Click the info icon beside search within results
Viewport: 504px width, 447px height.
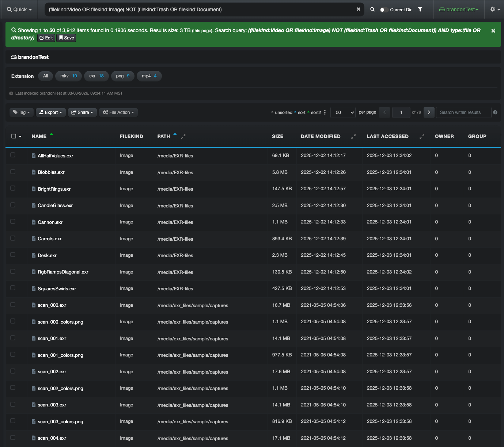pyautogui.click(x=495, y=112)
